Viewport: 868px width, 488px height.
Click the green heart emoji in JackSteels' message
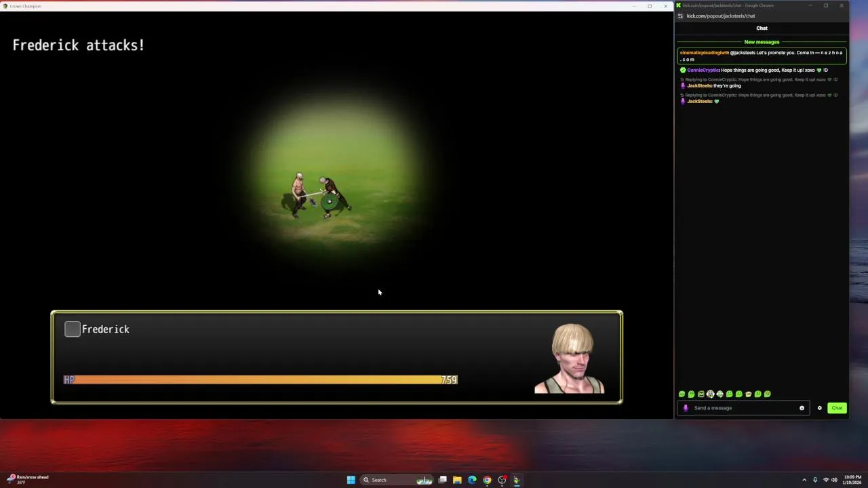[717, 102]
